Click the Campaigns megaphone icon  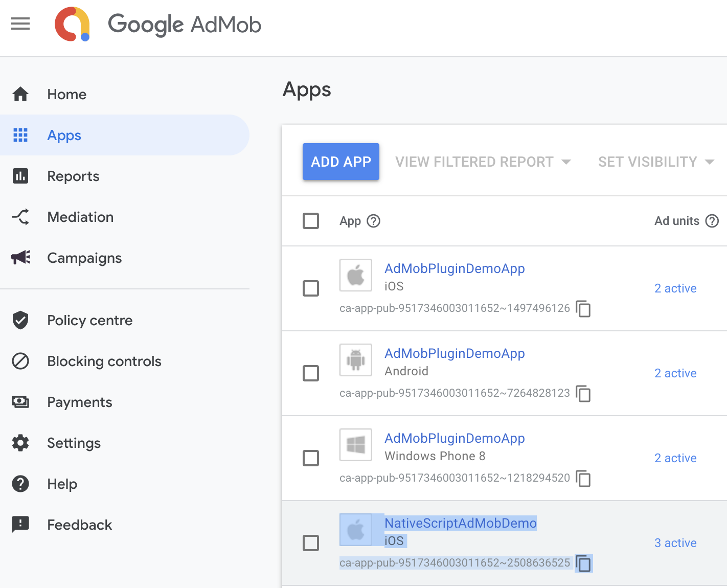pyautogui.click(x=20, y=258)
